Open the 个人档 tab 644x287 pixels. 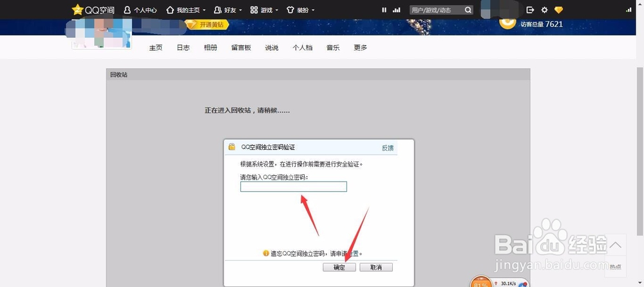click(302, 48)
